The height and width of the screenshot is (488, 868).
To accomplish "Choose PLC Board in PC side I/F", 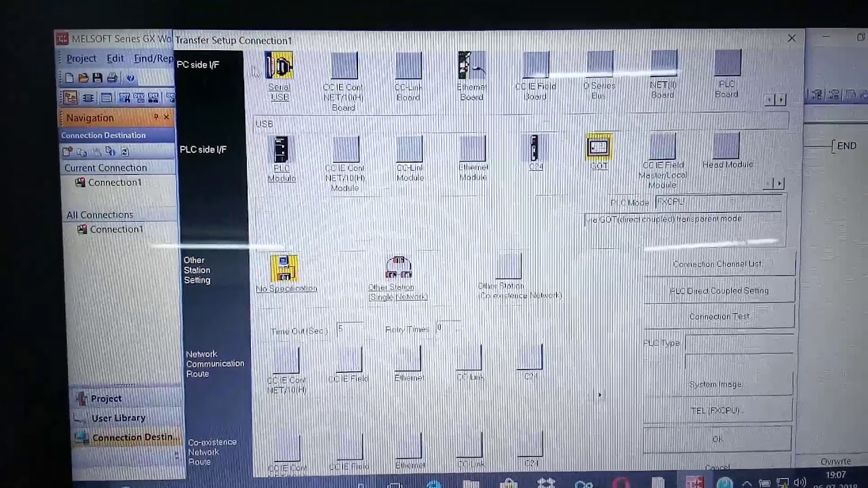I will point(727,63).
